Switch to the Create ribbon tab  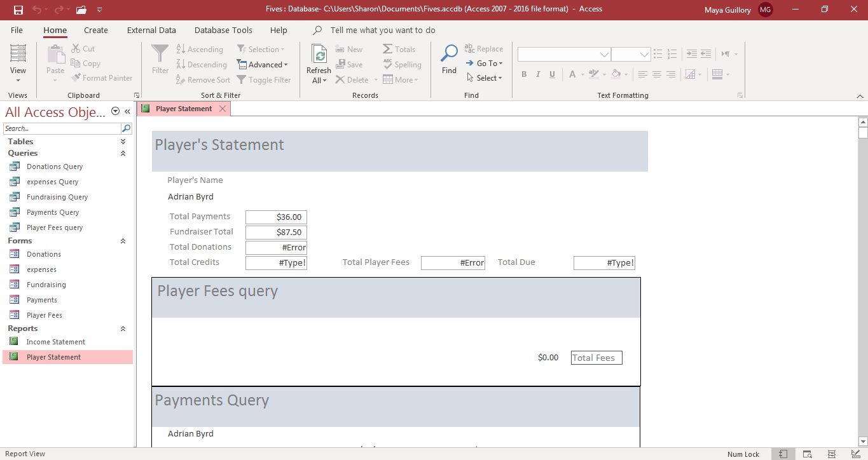[x=96, y=30]
